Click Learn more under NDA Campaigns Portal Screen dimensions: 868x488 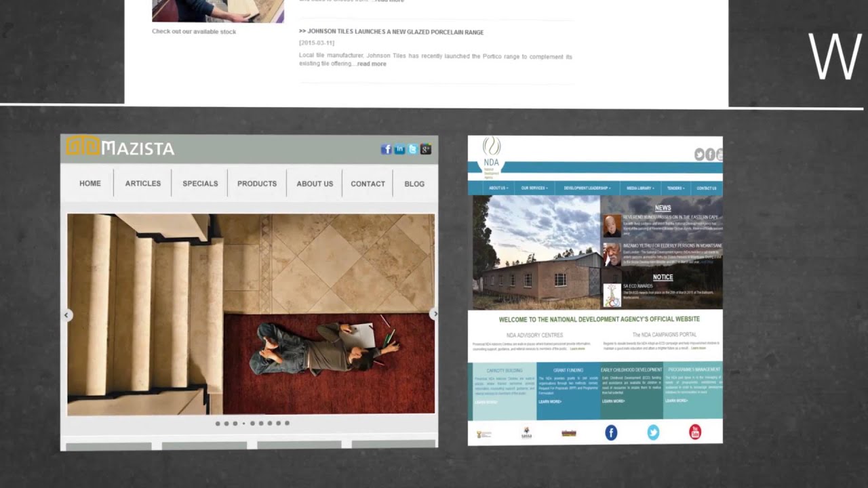click(x=698, y=348)
